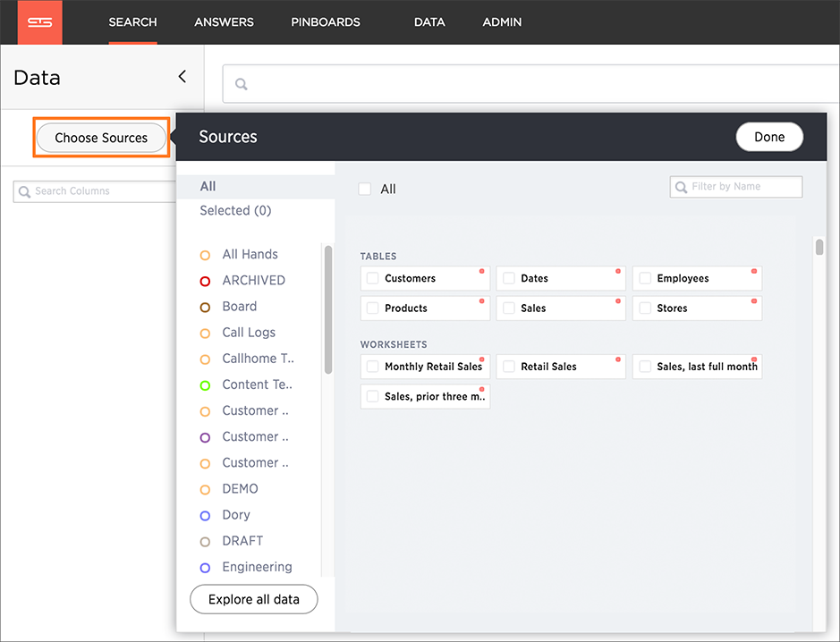Check the Sales, last full month checkbox
840x642 pixels.
(x=645, y=367)
